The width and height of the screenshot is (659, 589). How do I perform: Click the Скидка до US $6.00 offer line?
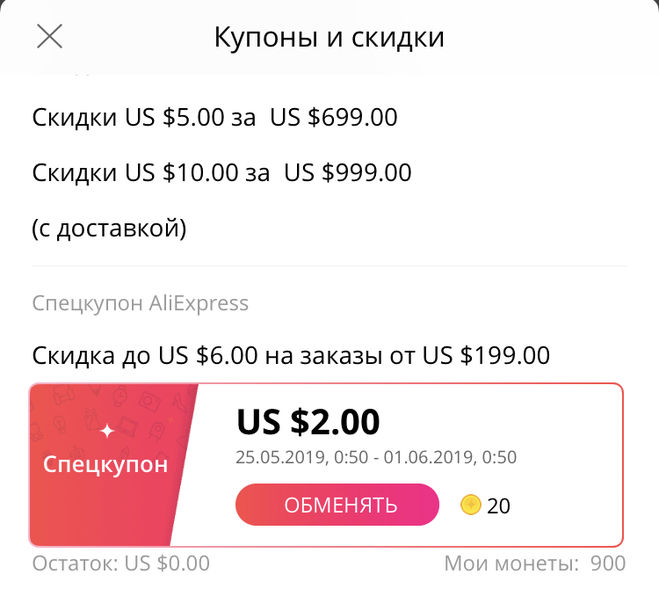(x=291, y=355)
